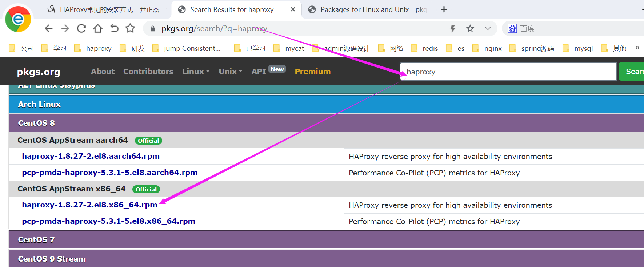Open the 其他 bookmark folder
Image resolution: width=644 pixels, height=267 pixels.
pyautogui.click(x=614, y=48)
